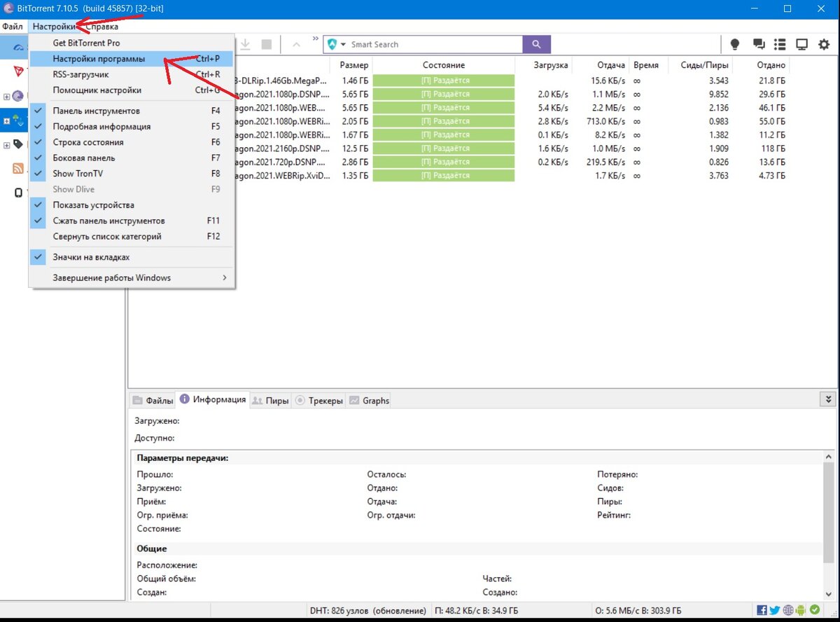Switch to the Пиры tab
This screenshot has width=840, height=622.
coord(270,401)
